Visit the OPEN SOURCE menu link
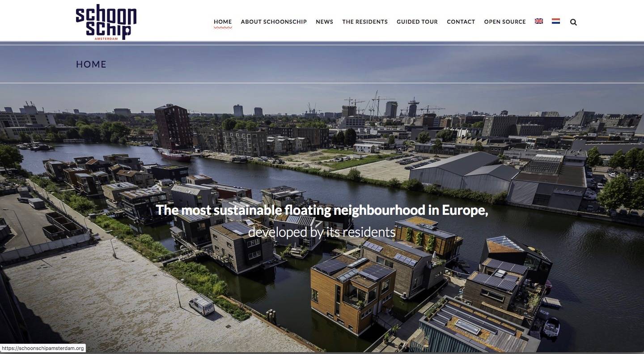This screenshot has height=354, width=644. 505,21
